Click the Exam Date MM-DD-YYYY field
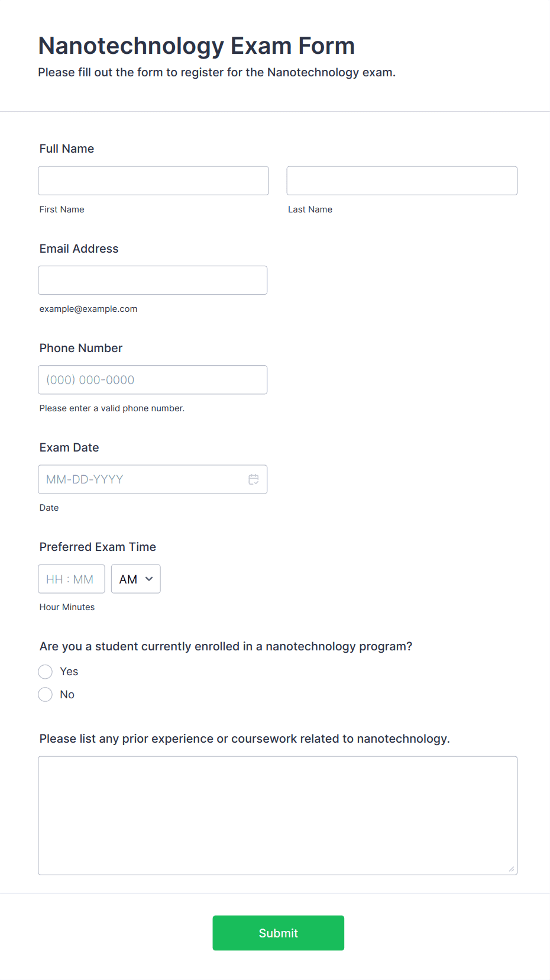550x980 pixels. [142, 479]
